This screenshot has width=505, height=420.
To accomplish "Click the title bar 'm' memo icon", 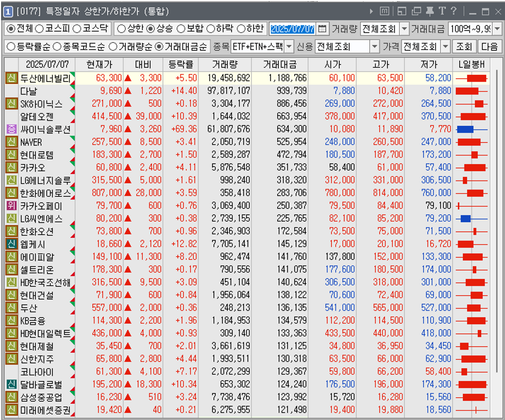I will pyautogui.click(x=384, y=11).
